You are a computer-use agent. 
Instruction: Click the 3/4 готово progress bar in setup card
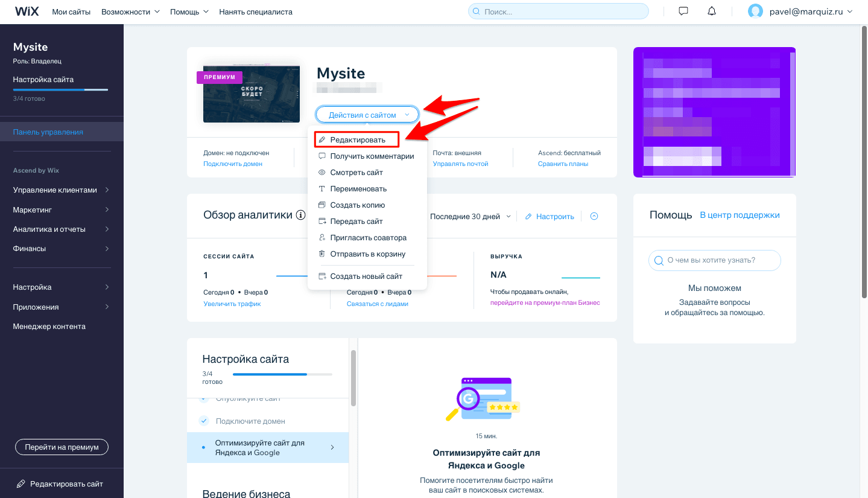[x=282, y=374]
